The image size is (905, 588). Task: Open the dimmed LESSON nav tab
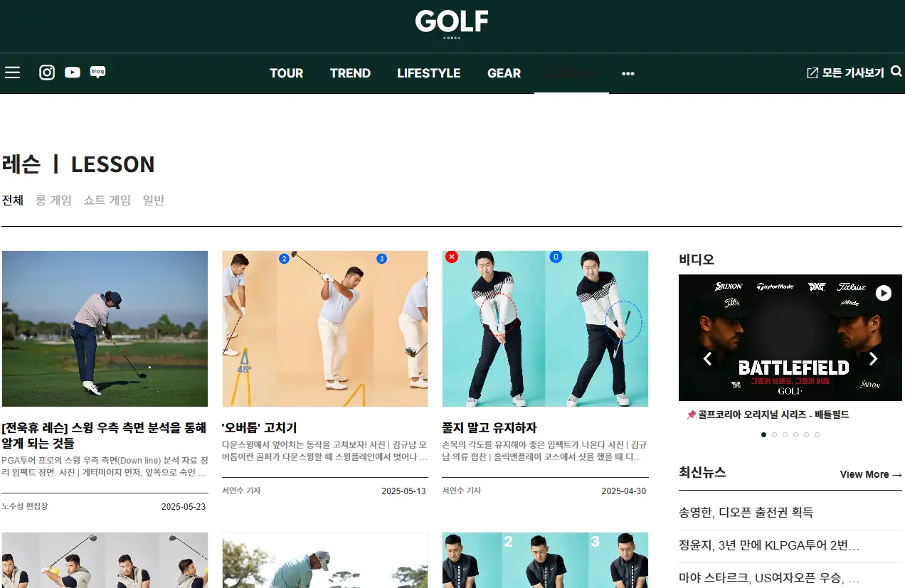pyautogui.click(x=571, y=73)
